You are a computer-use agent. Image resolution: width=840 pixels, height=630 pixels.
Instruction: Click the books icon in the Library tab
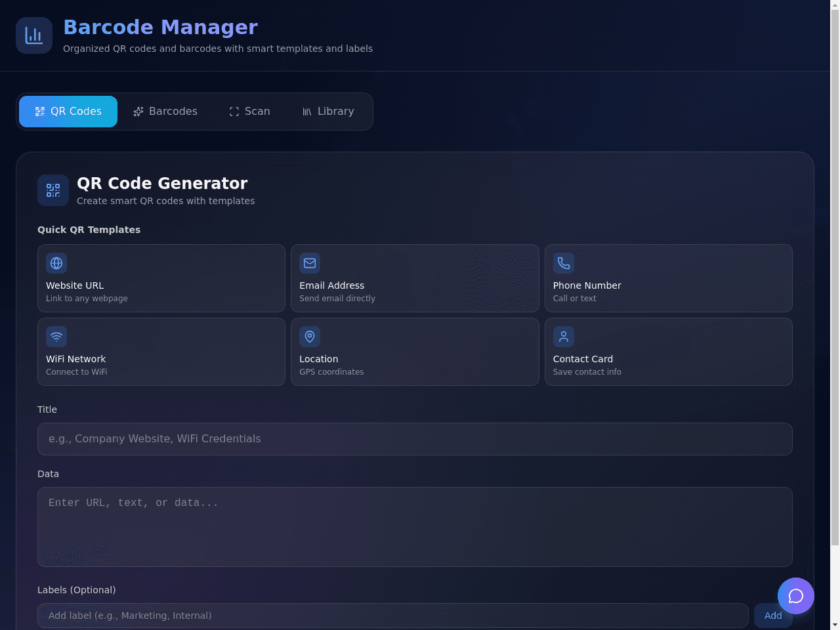307,112
